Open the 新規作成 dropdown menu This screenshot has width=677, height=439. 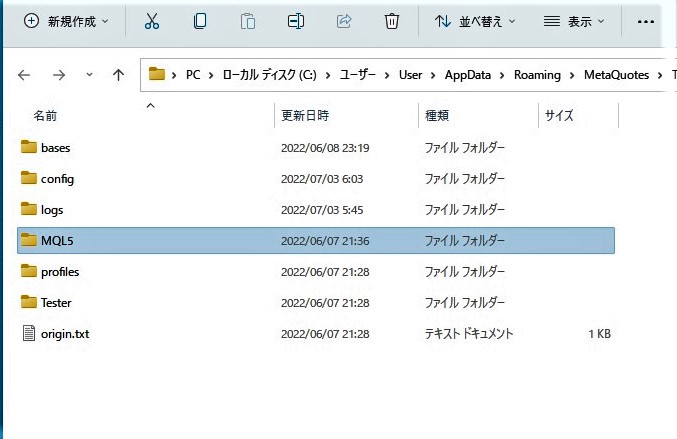(67, 20)
